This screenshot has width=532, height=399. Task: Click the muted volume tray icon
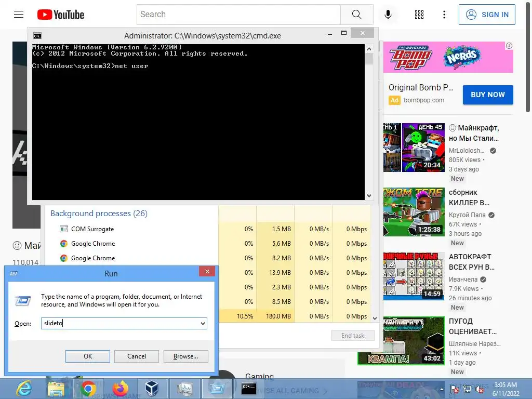480,389
